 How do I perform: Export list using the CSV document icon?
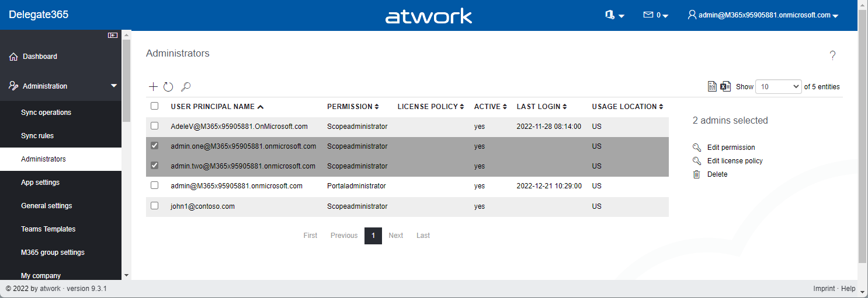pos(712,86)
